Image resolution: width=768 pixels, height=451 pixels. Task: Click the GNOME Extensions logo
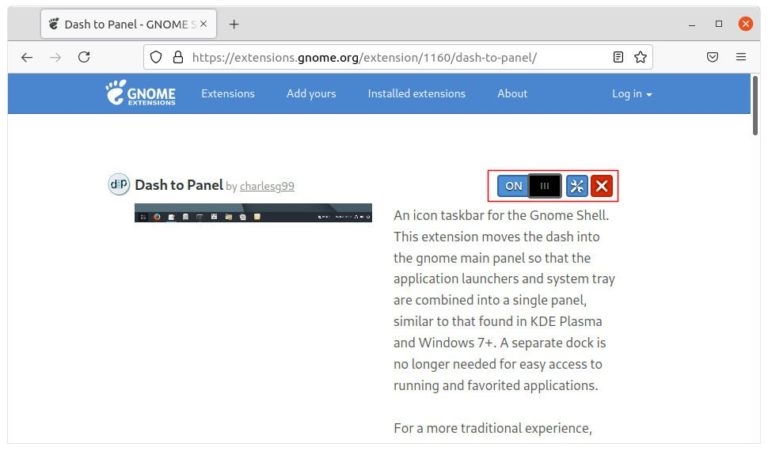(141, 93)
